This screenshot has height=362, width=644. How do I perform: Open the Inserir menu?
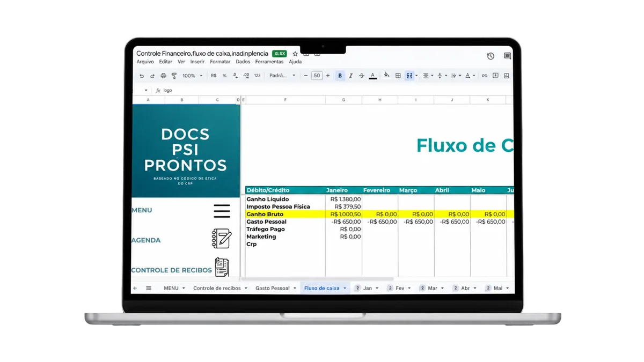click(197, 62)
